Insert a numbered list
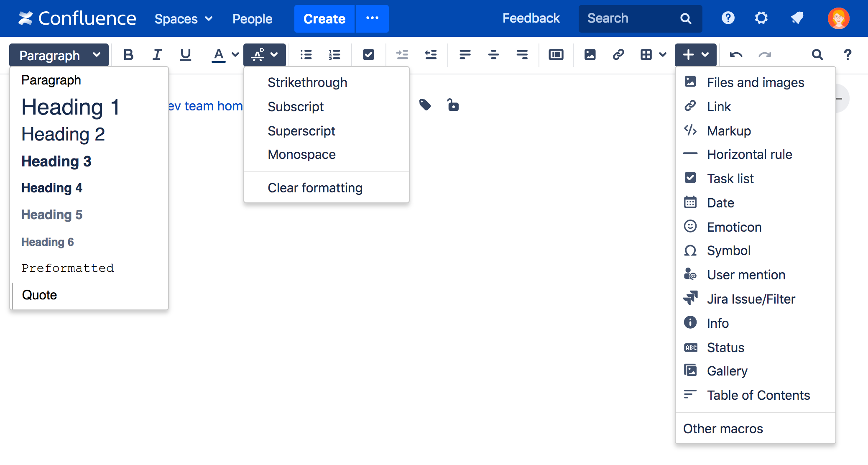The image size is (868, 465). click(x=334, y=55)
